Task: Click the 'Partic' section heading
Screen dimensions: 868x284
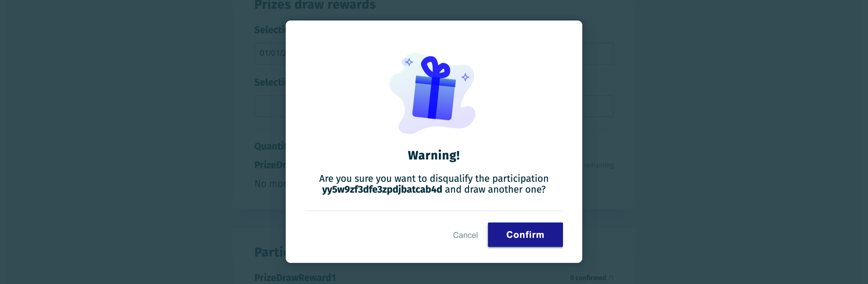Action: [x=270, y=252]
